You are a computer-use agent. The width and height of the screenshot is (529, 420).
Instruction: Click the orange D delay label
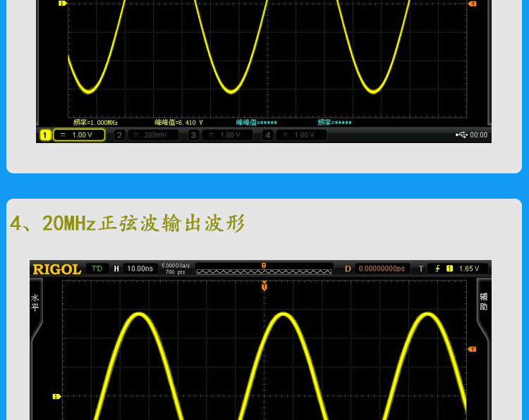tap(348, 268)
